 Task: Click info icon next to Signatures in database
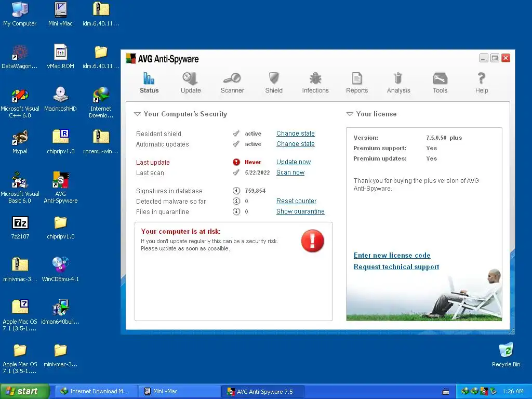click(x=236, y=191)
